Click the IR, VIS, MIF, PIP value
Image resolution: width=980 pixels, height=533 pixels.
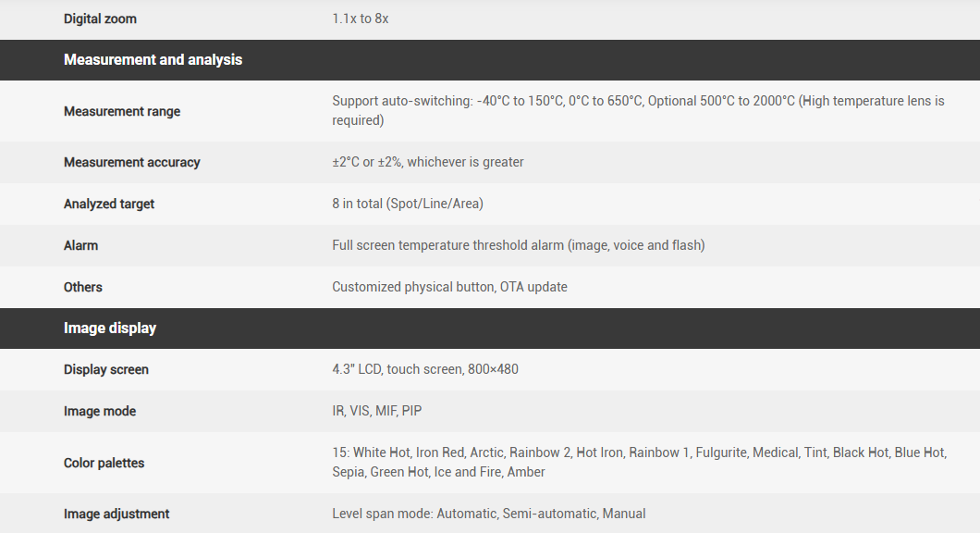click(377, 411)
